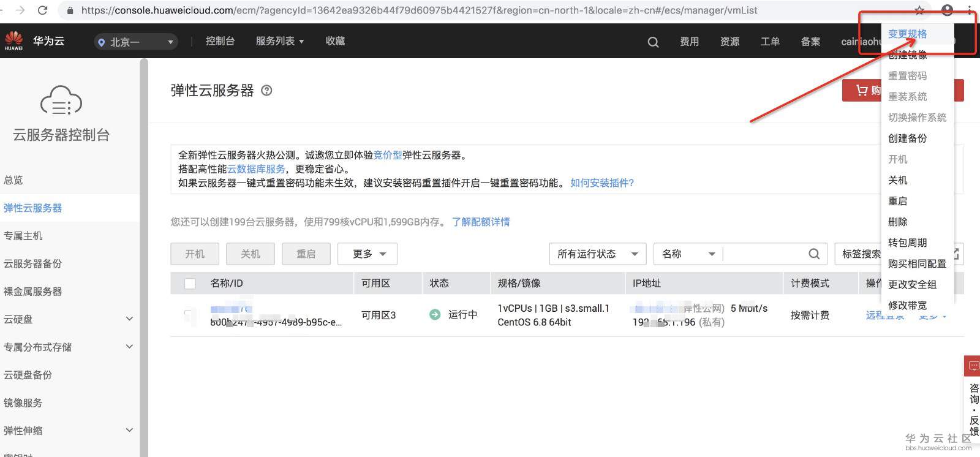Viewport: 980px width, 457px height.
Task: Click the magnifier icon in name search box
Action: coord(814,254)
